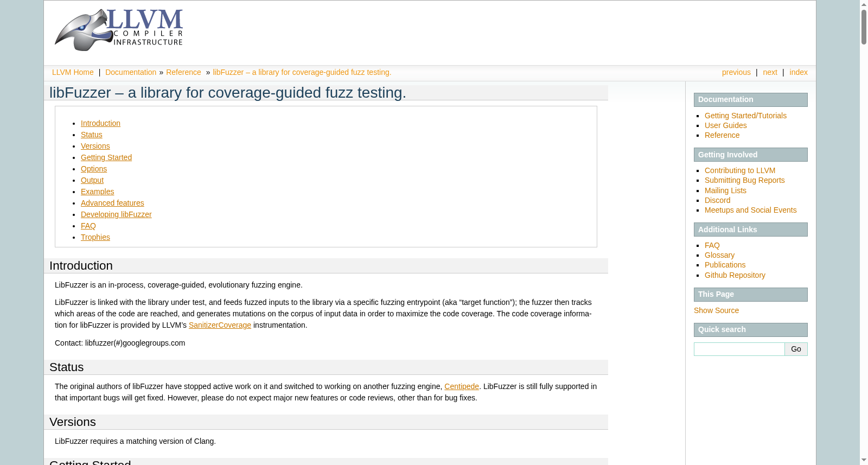The height and width of the screenshot is (465, 868).
Task: Click the scrollbar down arrow
Action: pyautogui.click(x=864, y=461)
